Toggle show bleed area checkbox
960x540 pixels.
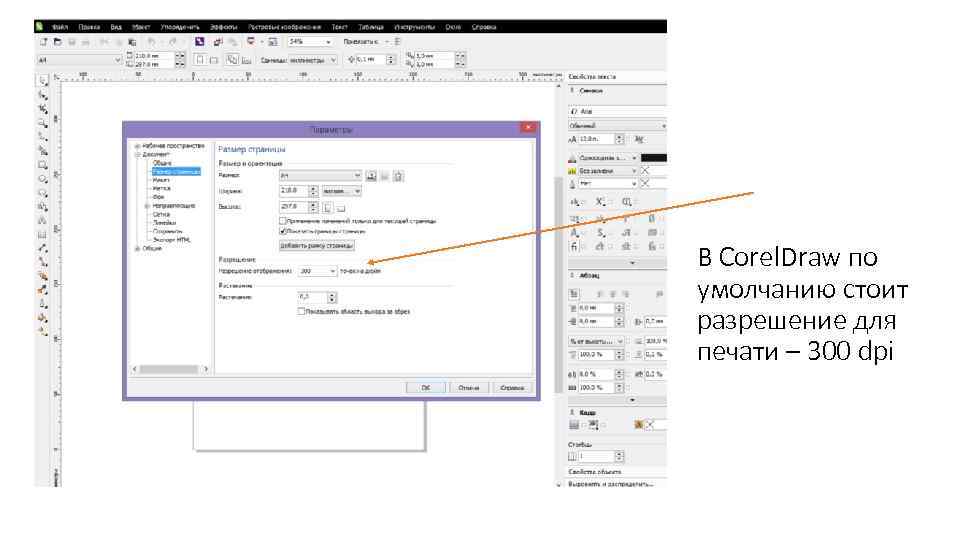point(301,312)
